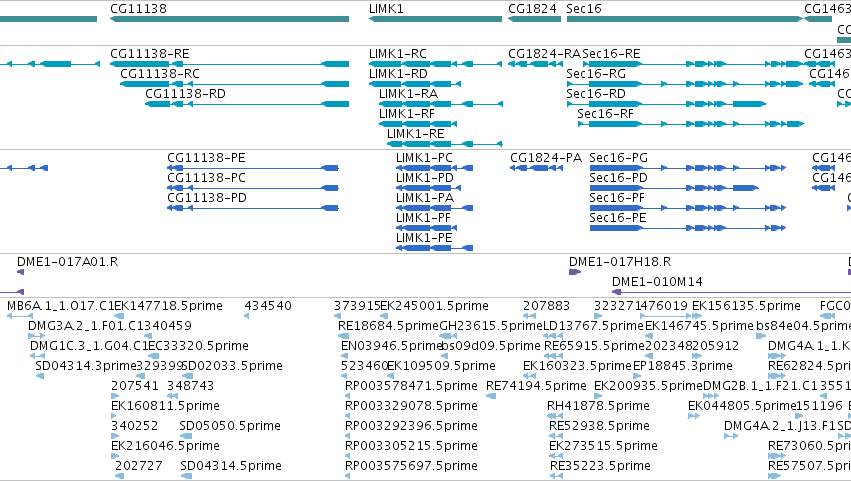This screenshot has width=851, height=481.
Task: Click the LIMK1 gene label
Action: click(386, 9)
